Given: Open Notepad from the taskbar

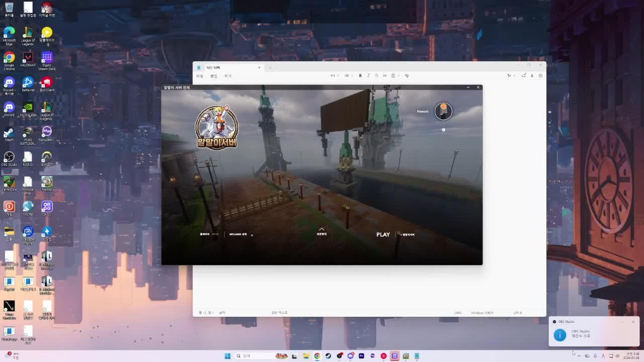Looking at the screenshot, I should [x=417, y=356].
